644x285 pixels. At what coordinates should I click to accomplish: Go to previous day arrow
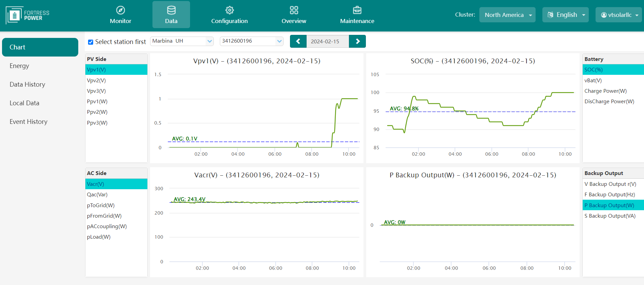(x=298, y=41)
